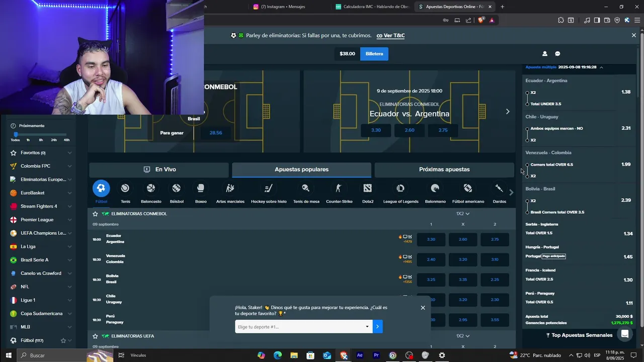
Task: Select the Baloncesto sport icon
Action: pos(151,189)
